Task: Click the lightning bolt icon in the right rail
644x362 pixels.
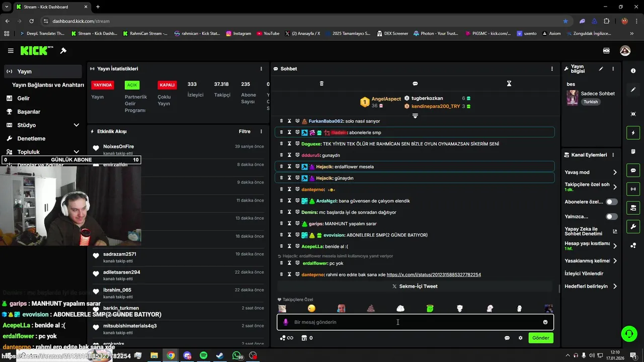Action: 633,133
